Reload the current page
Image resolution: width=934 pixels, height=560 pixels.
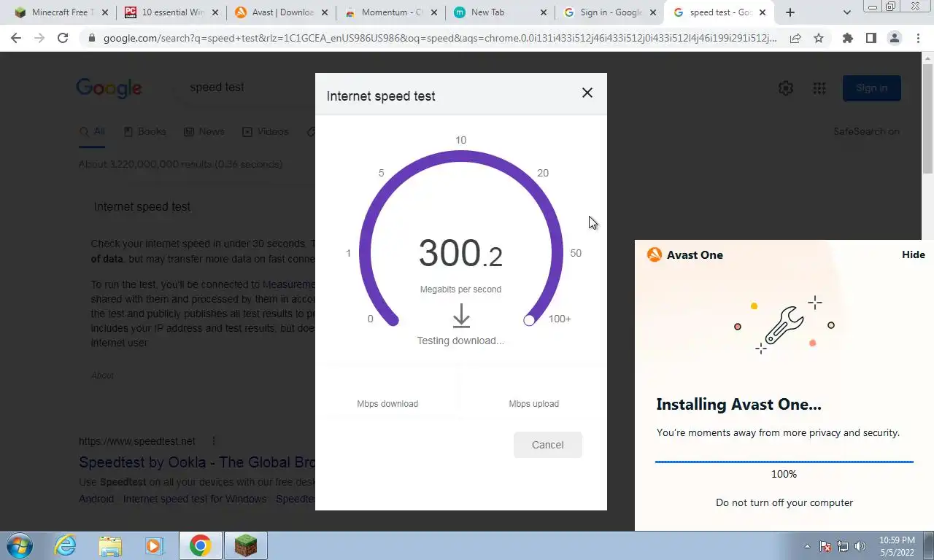click(63, 38)
